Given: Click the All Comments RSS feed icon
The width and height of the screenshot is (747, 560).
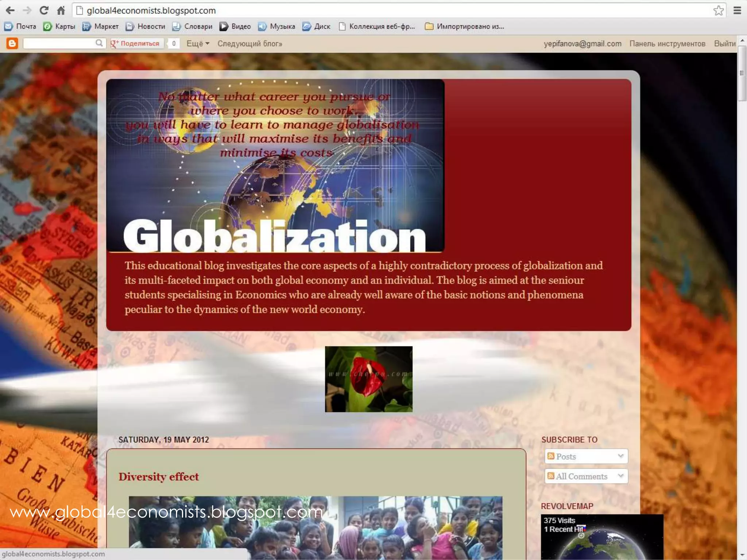Looking at the screenshot, I should coord(551,476).
